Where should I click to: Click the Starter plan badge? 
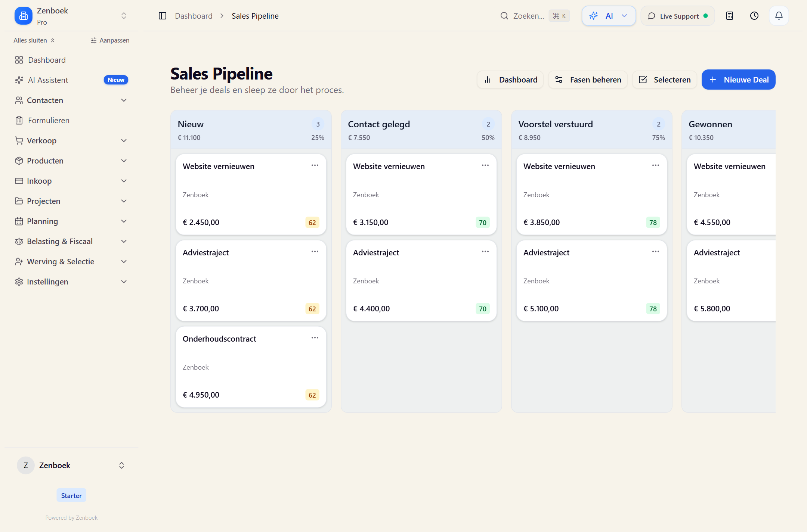click(x=71, y=495)
